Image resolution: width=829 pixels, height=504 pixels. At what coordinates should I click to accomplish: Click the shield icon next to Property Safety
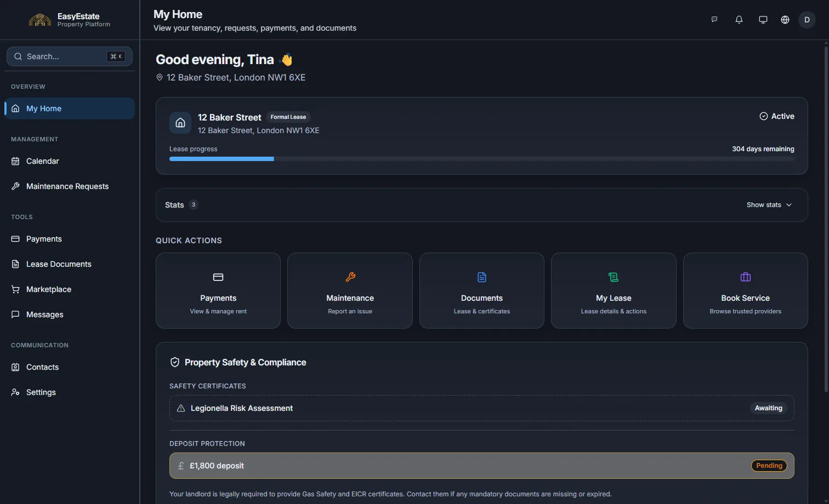coord(175,362)
